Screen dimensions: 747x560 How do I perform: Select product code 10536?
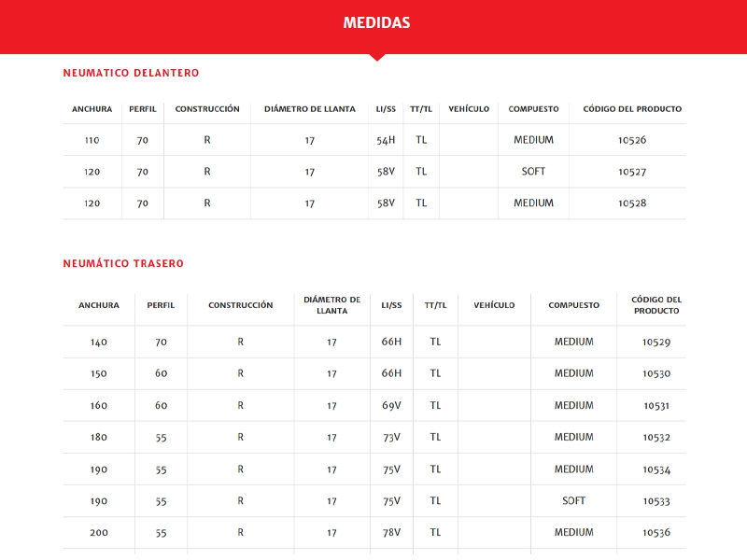coord(656,533)
